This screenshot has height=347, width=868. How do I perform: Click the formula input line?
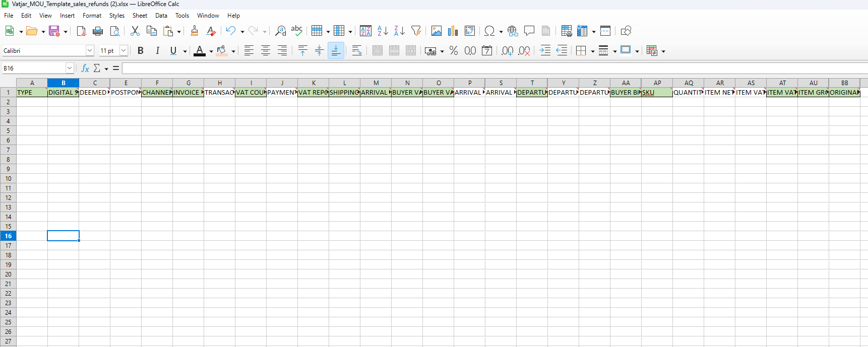[494, 68]
